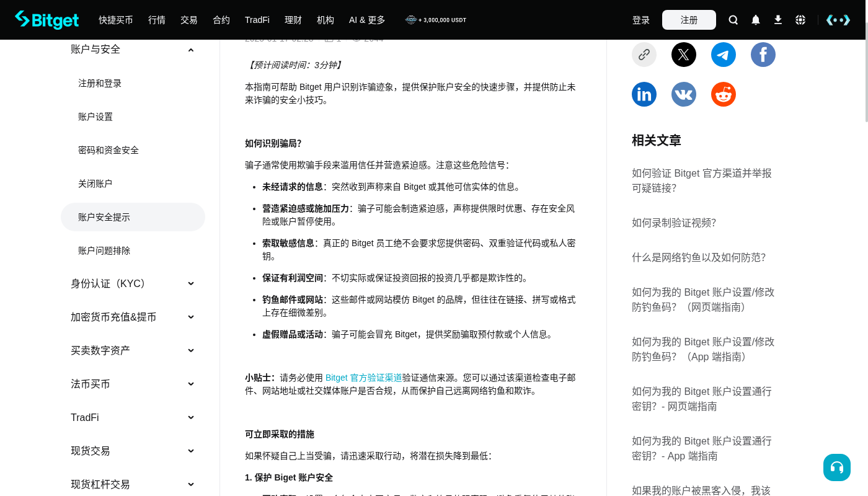Open 通行密钥 网页端指南 article
The image size is (868, 496).
702,399
